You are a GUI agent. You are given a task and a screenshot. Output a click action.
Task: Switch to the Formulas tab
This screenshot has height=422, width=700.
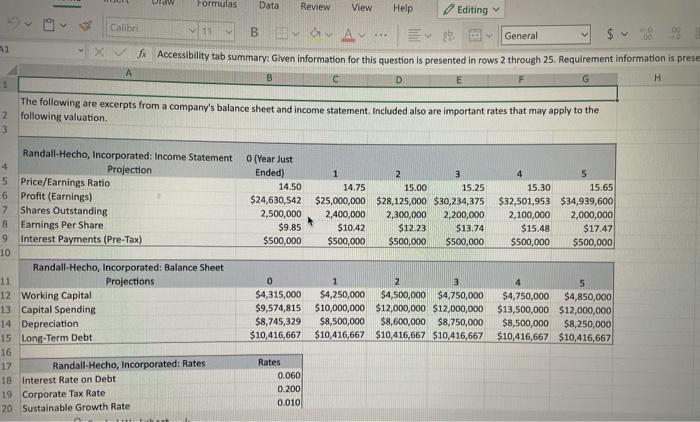click(217, 4)
